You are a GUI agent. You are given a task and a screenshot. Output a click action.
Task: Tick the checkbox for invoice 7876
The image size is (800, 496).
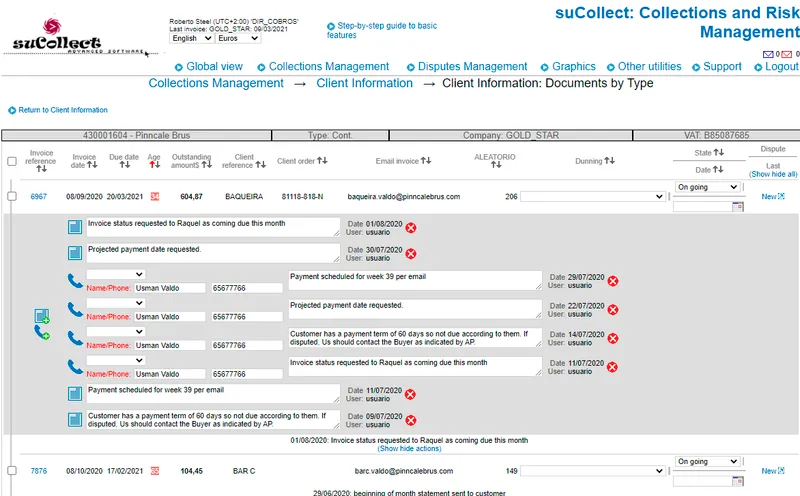click(x=12, y=471)
